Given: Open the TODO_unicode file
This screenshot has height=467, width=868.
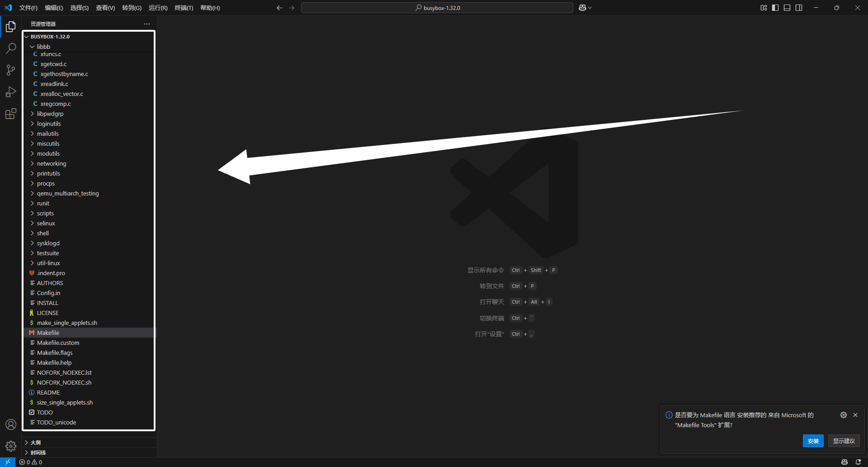Looking at the screenshot, I should pyautogui.click(x=89, y=422).
